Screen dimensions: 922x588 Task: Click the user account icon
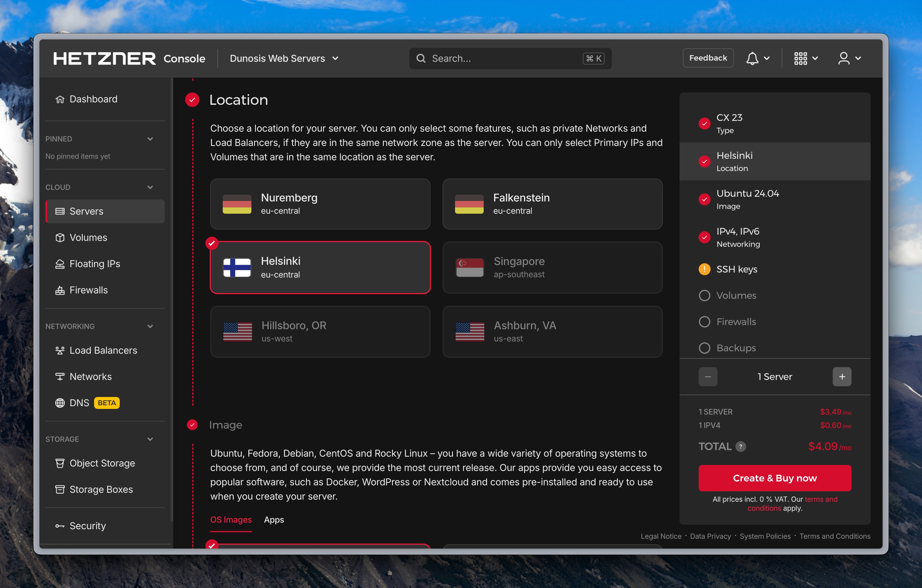(x=844, y=58)
